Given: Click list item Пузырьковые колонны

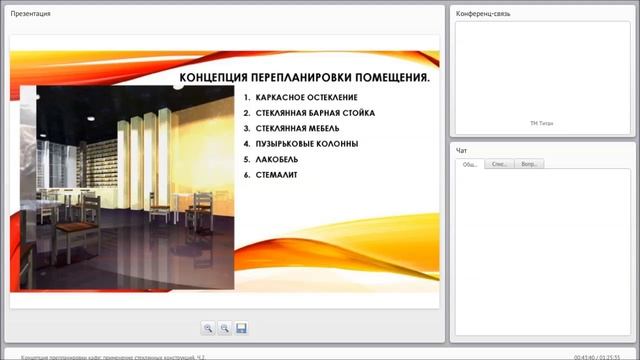Looking at the screenshot, I should point(307,144).
